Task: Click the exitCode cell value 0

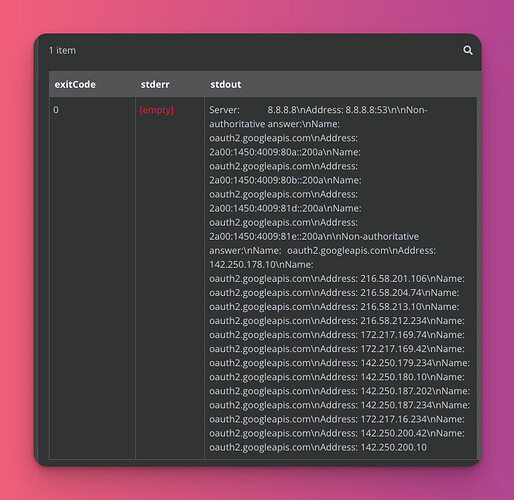Action: [56, 110]
